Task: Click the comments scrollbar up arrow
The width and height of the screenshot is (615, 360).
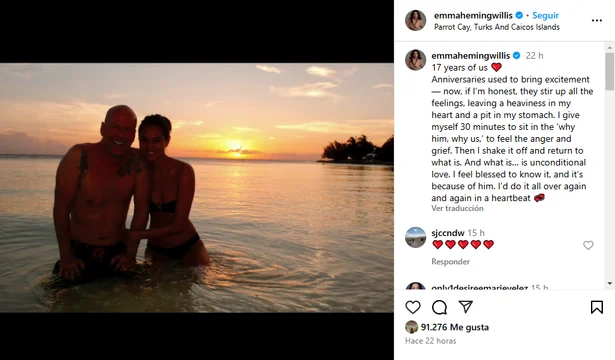Action: [x=610, y=47]
